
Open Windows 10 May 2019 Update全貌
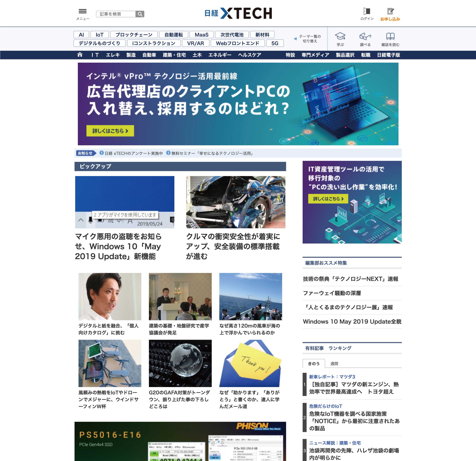tap(352, 321)
